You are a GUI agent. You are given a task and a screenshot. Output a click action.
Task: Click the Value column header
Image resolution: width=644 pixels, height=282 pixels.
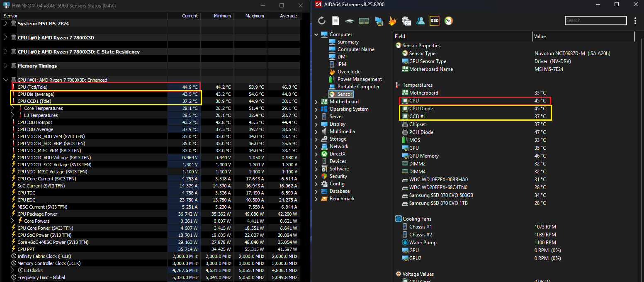[x=540, y=36]
